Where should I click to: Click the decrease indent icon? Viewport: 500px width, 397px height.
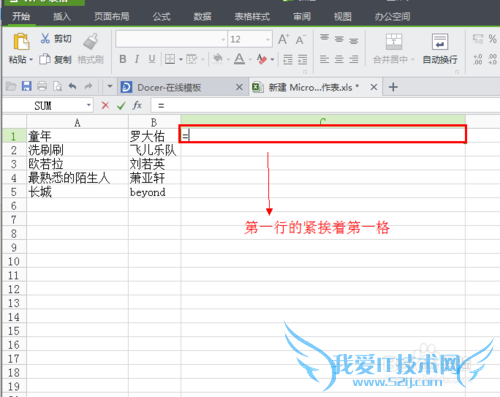coord(288,60)
